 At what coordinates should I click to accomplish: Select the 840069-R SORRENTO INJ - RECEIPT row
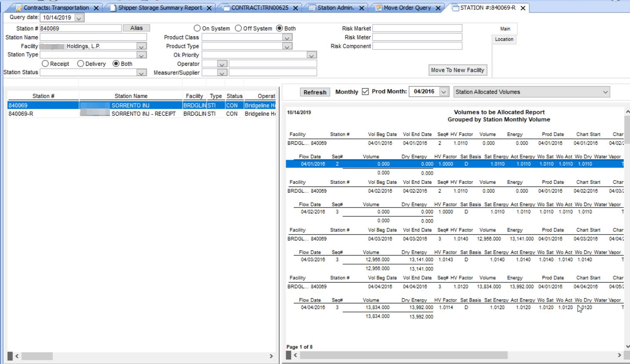click(x=142, y=114)
